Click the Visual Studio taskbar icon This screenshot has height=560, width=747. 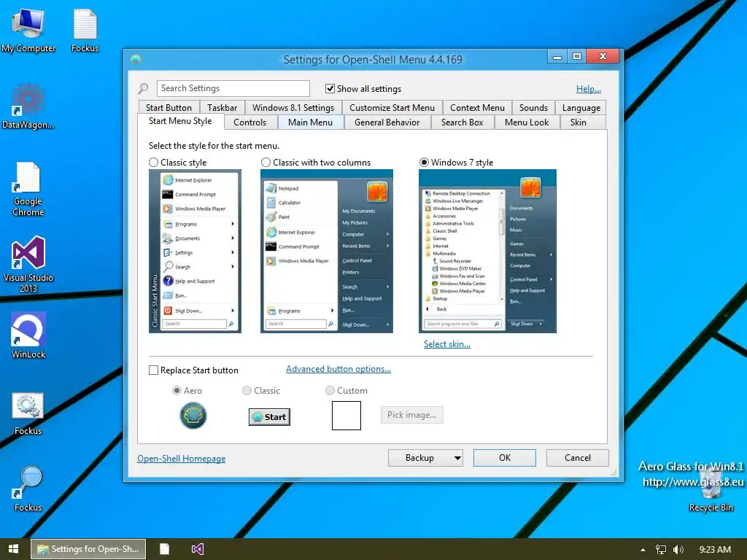[x=198, y=549]
